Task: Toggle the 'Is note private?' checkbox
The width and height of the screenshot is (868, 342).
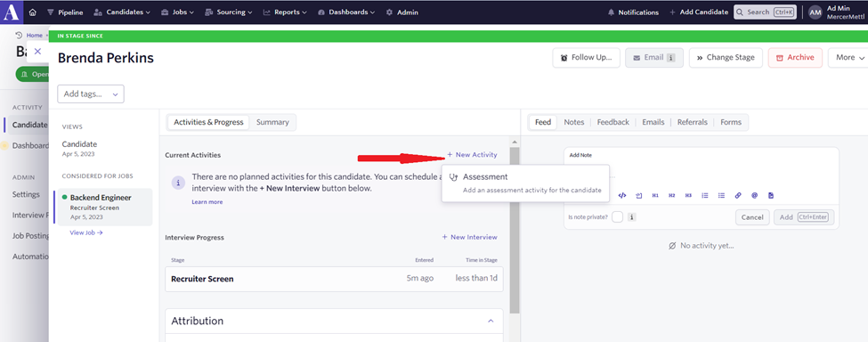Action: click(617, 217)
